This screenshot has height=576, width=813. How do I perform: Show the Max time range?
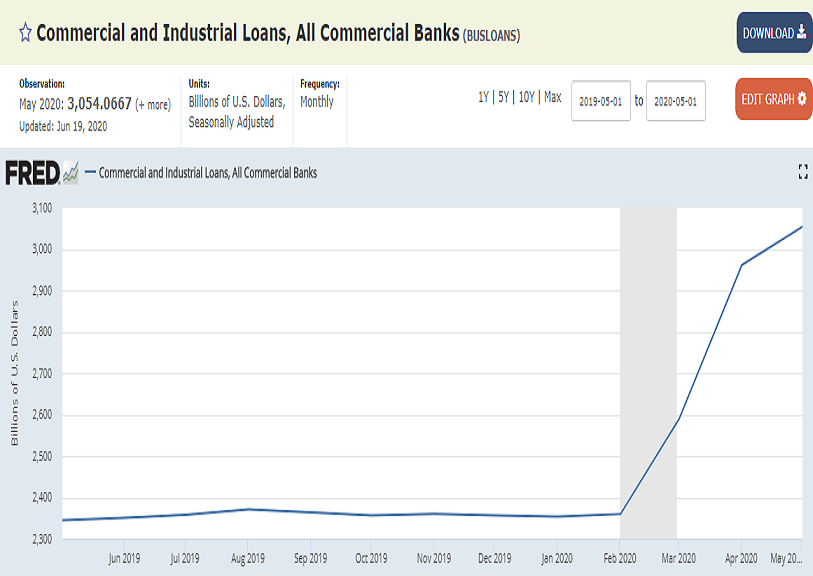(552, 98)
